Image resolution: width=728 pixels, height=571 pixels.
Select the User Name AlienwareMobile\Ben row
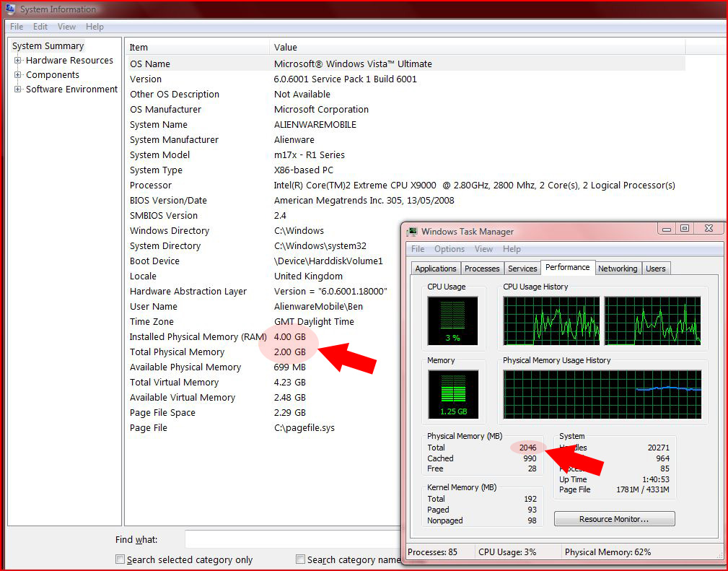(x=263, y=307)
